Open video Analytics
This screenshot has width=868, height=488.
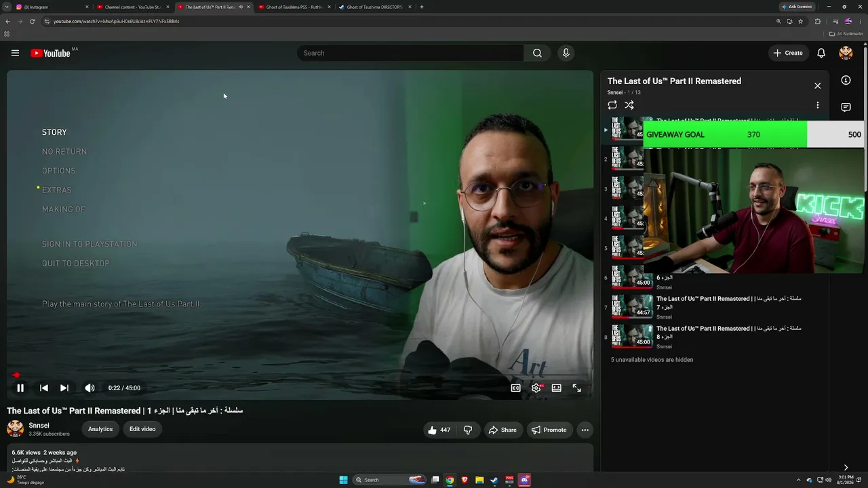pos(100,429)
